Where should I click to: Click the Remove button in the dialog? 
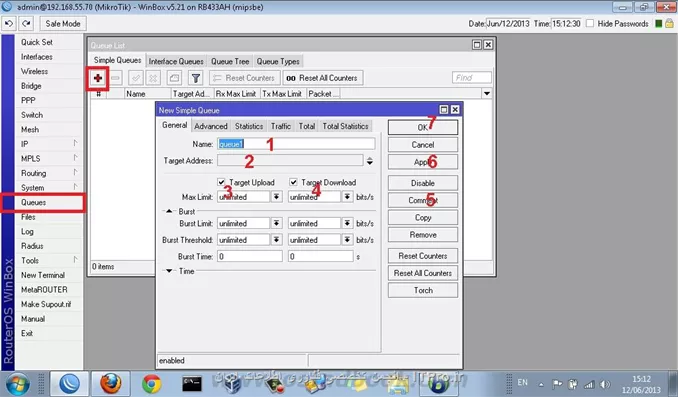click(x=422, y=235)
